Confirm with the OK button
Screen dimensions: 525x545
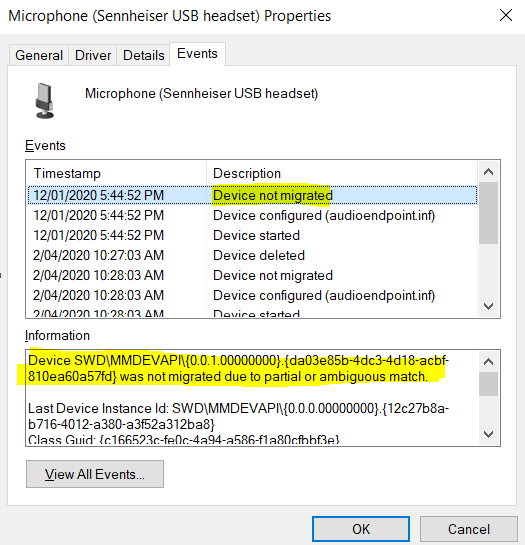(361, 529)
